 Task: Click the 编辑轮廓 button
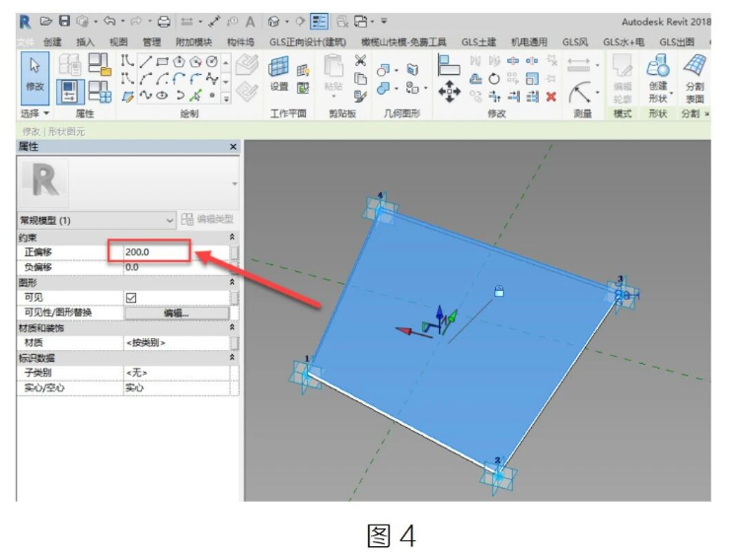[x=623, y=78]
